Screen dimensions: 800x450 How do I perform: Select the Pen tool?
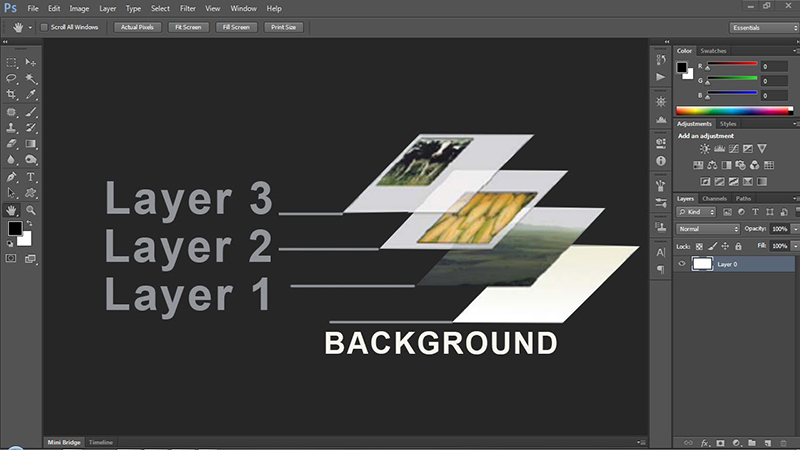coord(11,177)
